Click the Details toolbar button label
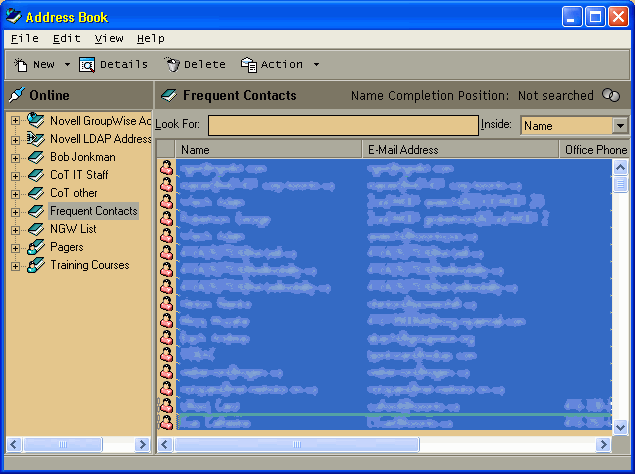Viewport: 635px width, 474px height. click(124, 64)
